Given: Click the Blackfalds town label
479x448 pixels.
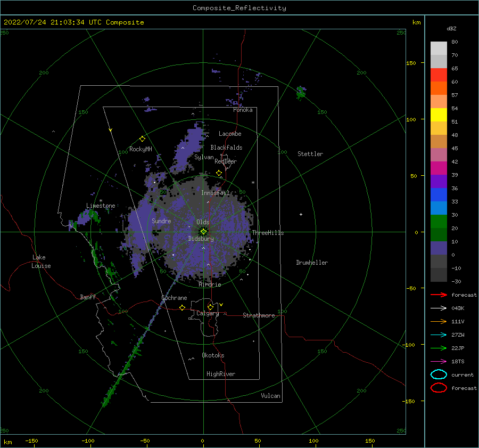Looking at the screenshot, I should tap(226, 148).
